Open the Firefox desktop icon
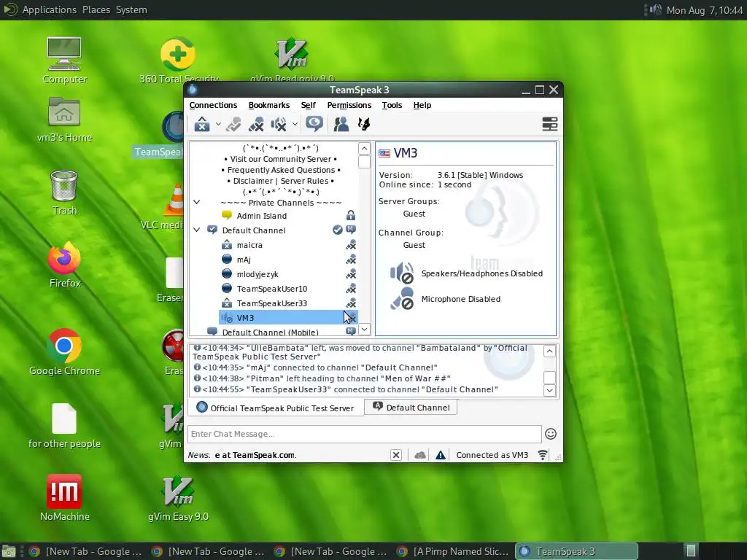The width and height of the screenshot is (747, 560). pyautogui.click(x=64, y=265)
